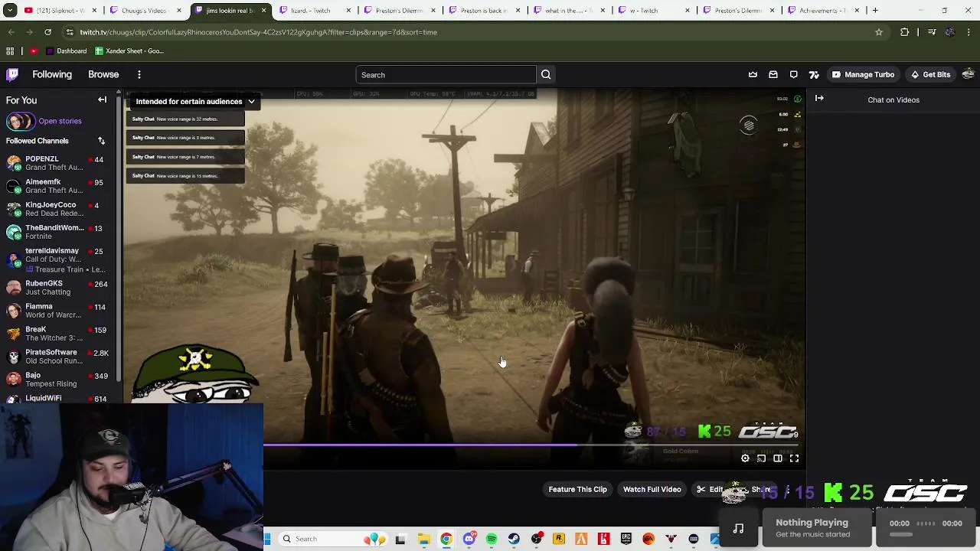Open the Chrome profile avatar menu
The width and height of the screenshot is (980, 551).
[x=950, y=32]
